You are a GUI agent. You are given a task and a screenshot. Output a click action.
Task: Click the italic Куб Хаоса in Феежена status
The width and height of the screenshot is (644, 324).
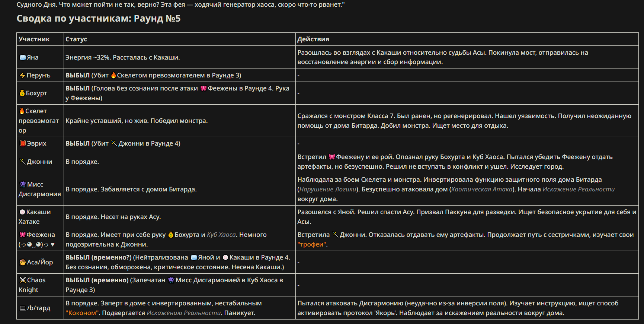pos(221,235)
